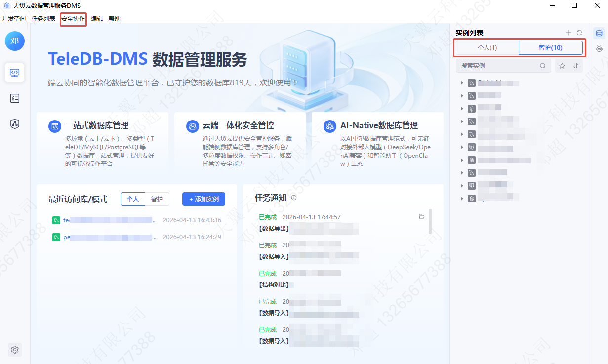Open the folder icon in the 数据导出 notification

pyautogui.click(x=421, y=217)
